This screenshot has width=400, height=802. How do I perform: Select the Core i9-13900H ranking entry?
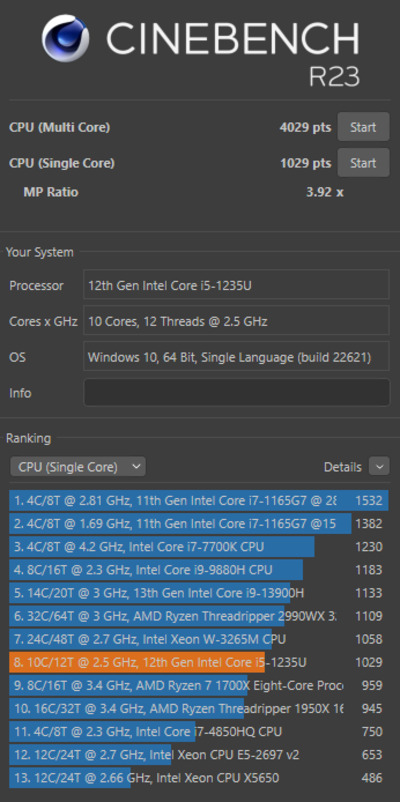pyautogui.click(x=199, y=593)
